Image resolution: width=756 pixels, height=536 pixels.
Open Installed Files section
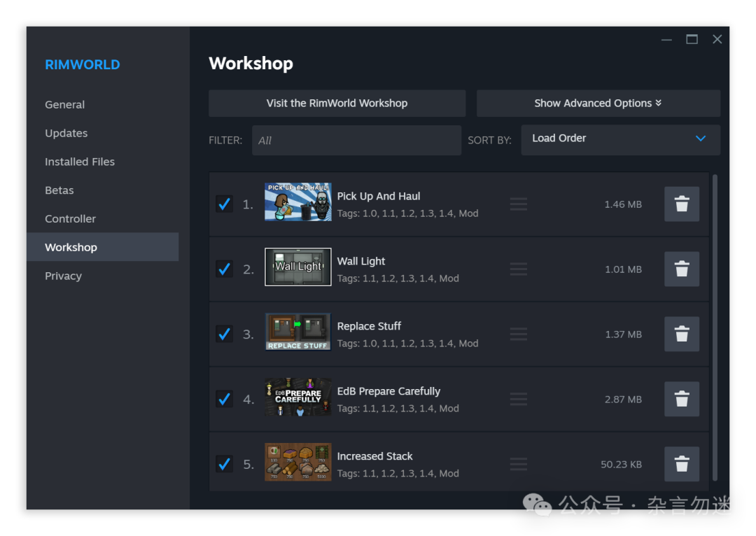pos(80,162)
